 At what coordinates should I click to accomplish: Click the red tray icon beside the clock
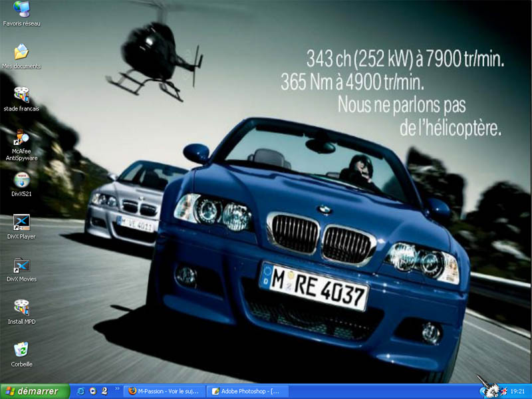[x=504, y=392]
